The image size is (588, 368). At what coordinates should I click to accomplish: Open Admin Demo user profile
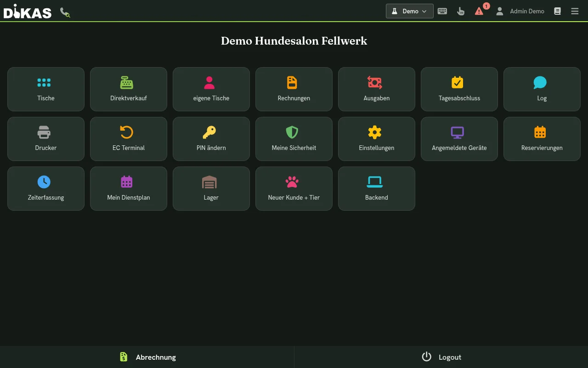[520, 11]
